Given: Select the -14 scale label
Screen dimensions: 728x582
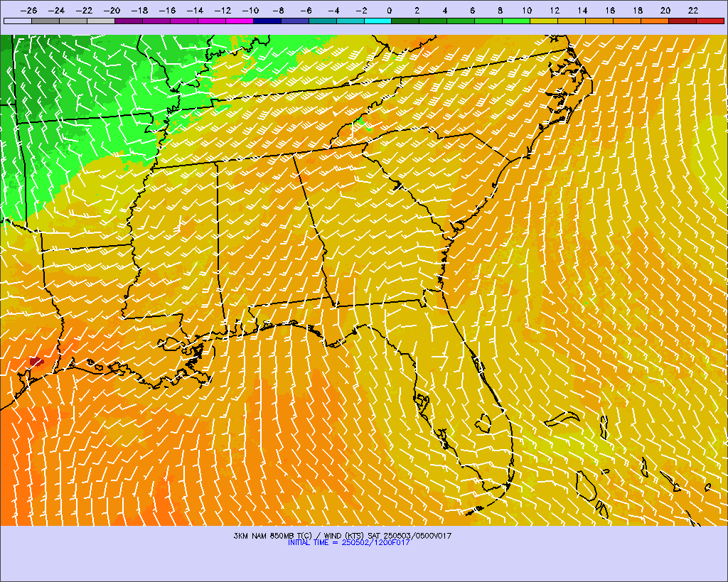Looking at the screenshot, I should click(x=195, y=10).
